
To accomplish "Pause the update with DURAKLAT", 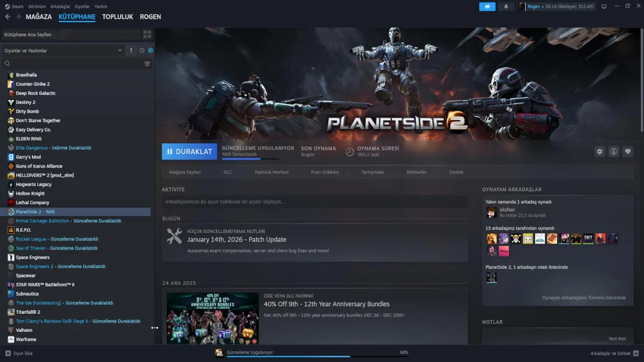I will [x=190, y=151].
